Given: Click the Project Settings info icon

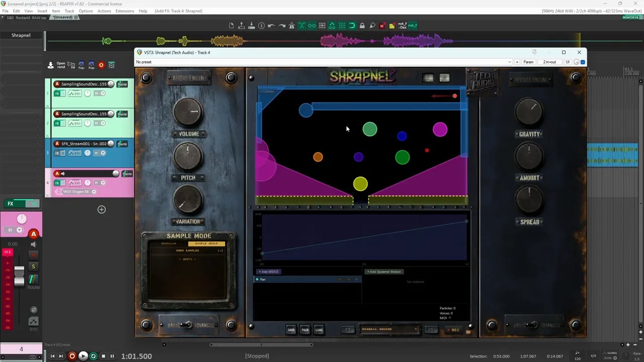Looking at the screenshot, I should 261,26.
